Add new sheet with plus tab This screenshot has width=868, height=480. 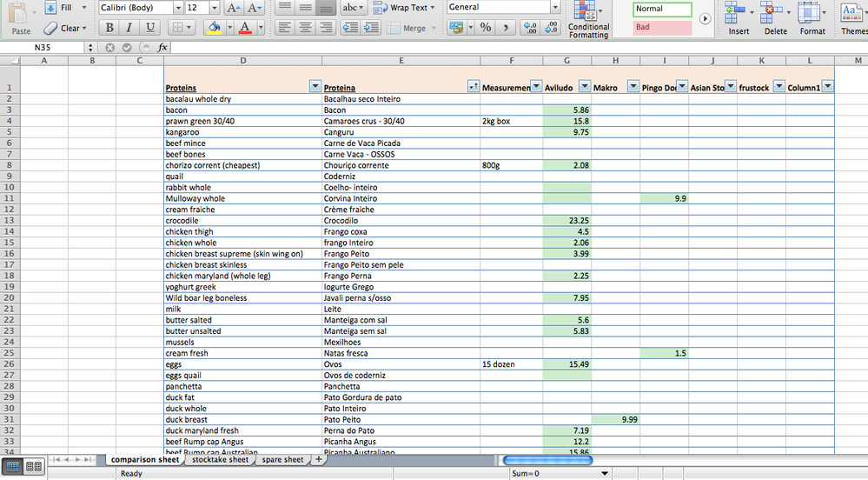pos(318,459)
